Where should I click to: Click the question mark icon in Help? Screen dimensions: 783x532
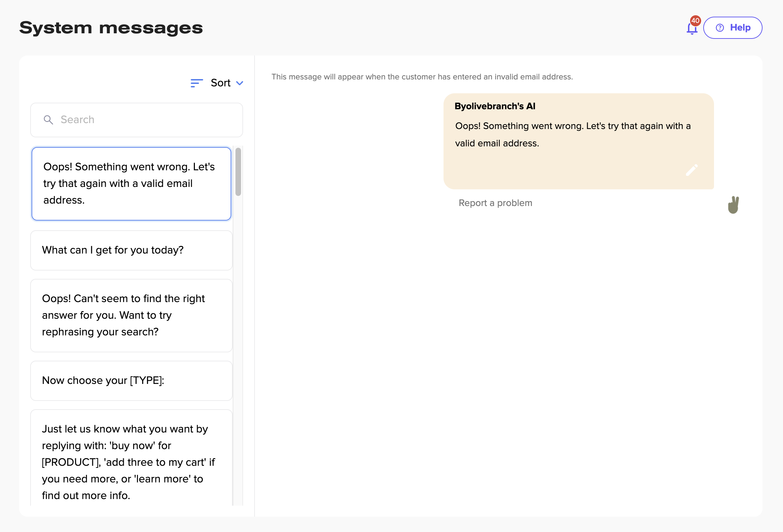(720, 28)
